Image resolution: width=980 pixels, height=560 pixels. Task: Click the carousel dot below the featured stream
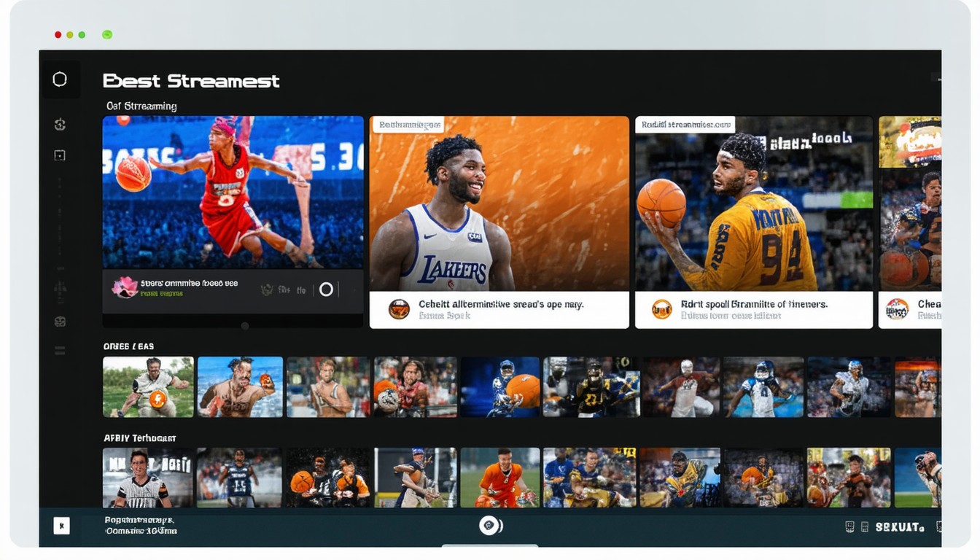coord(245,326)
